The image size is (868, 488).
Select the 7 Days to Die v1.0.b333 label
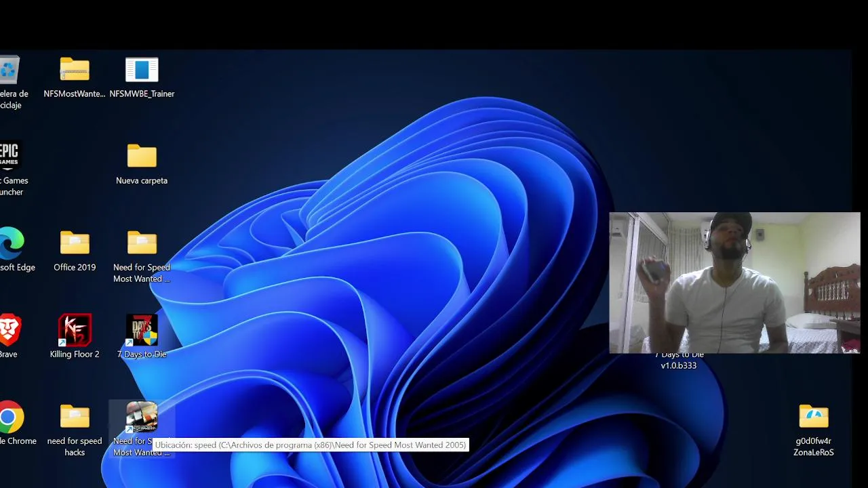(x=679, y=360)
